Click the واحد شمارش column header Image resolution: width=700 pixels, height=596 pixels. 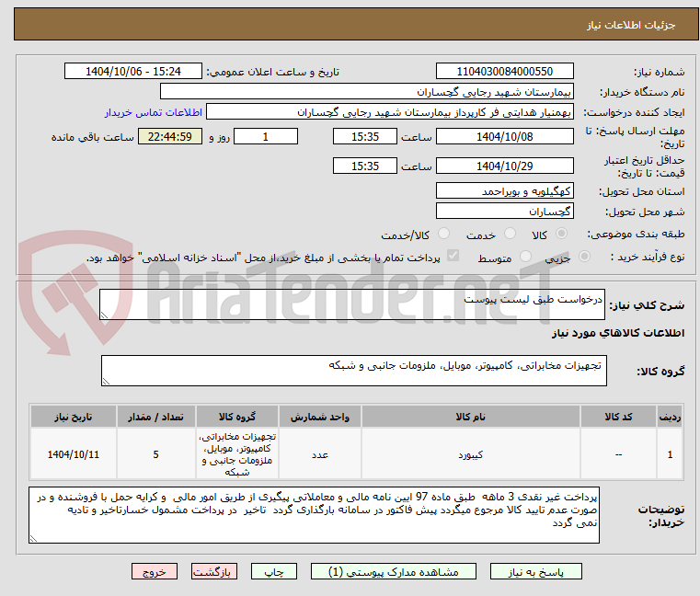319,417
